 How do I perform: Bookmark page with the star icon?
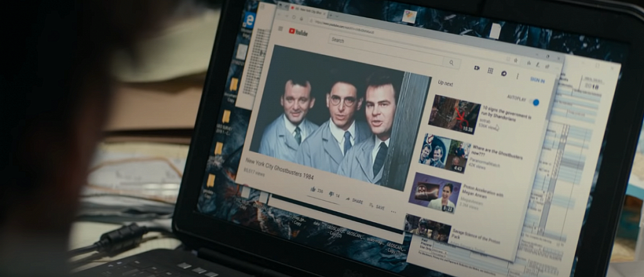coord(516,60)
